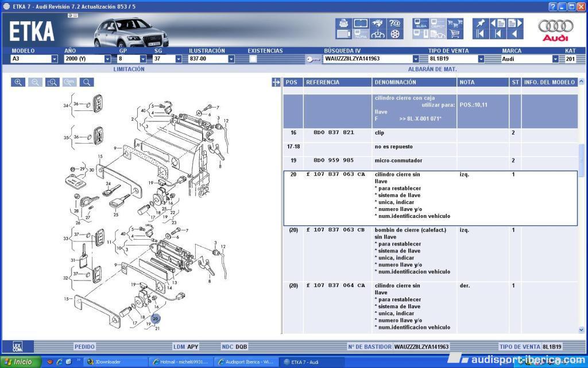
Task: Click the LDM APY field in the status bar
Action: click(185, 347)
